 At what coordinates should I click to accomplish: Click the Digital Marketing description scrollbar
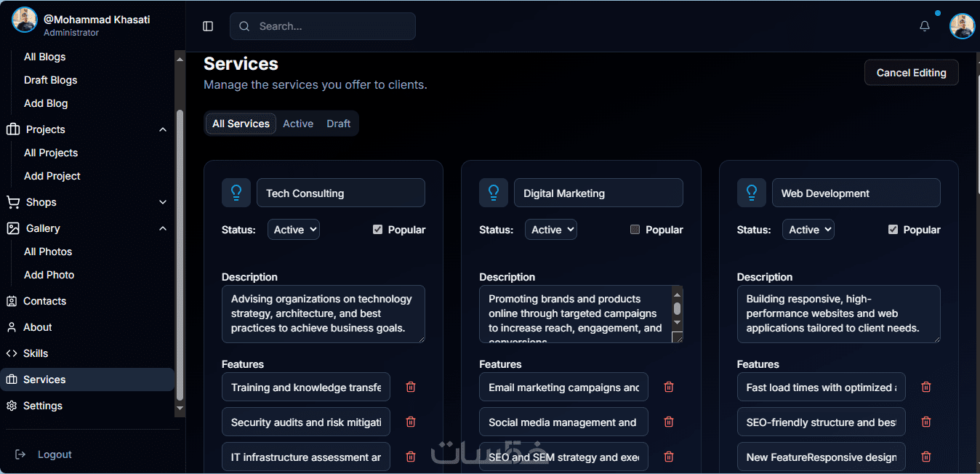pos(678,308)
